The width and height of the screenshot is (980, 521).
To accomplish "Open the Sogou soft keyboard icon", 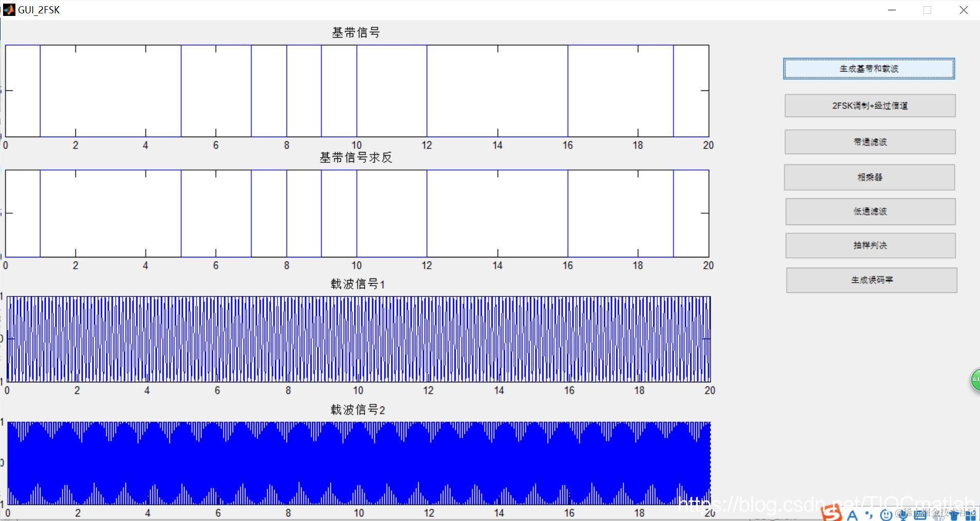I will tap(920, 515).
